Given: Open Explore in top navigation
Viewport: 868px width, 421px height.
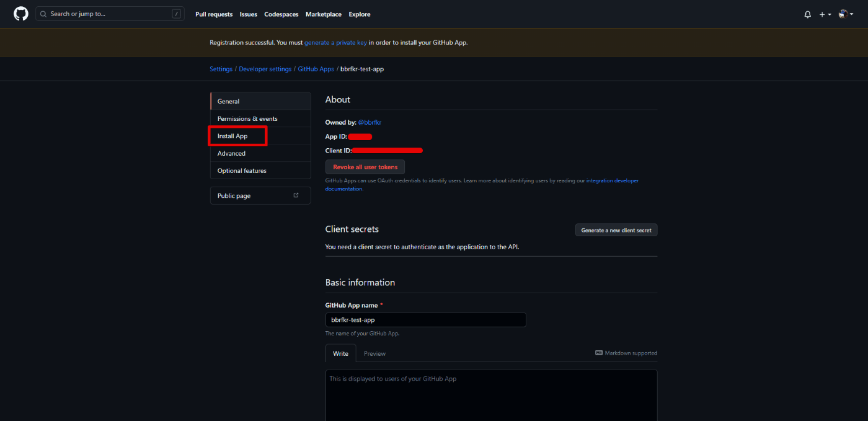Looking at the screenshot, I should [360, 14].
